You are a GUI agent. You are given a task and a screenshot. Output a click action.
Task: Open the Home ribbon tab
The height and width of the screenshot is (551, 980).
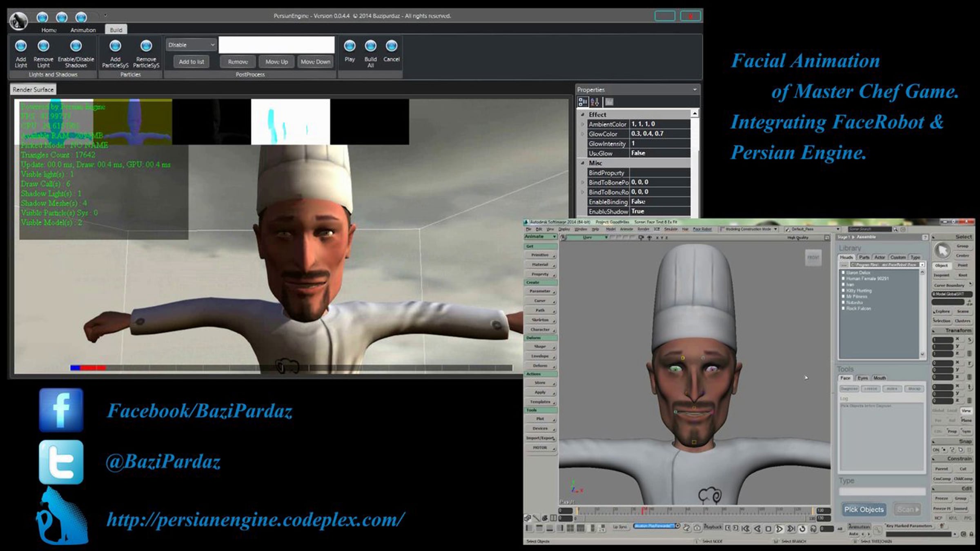49,30
